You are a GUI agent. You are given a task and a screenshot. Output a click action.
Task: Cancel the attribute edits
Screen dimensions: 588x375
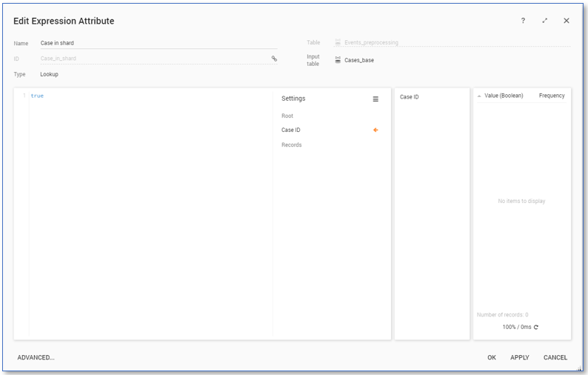(555, 358)
